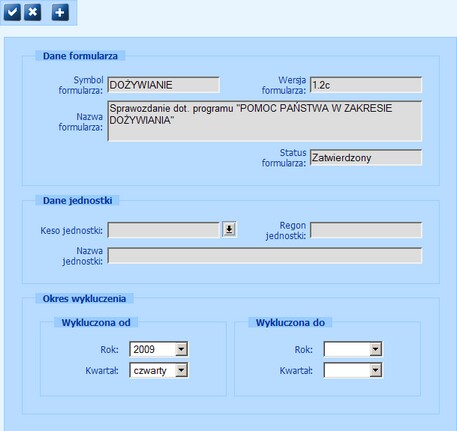Add new entry with plus icon
This screenshot has width=457, height=431.
pos(60,13)
